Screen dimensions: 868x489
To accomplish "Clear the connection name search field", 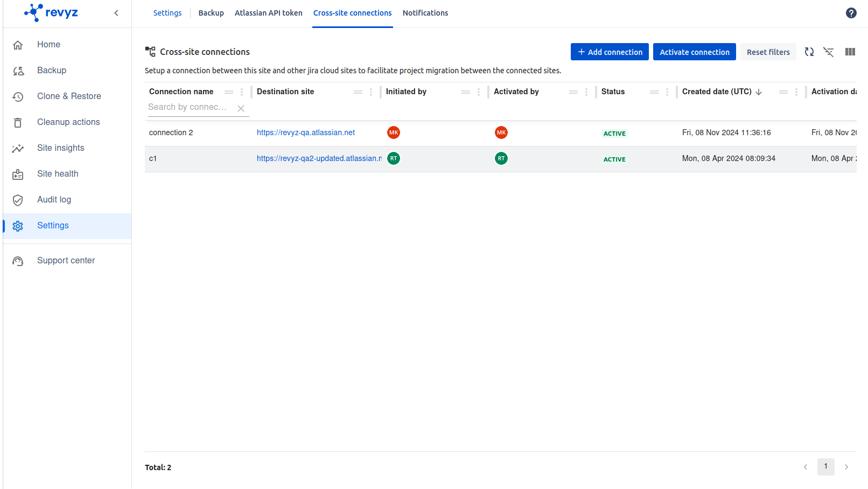I will point(241,108).
